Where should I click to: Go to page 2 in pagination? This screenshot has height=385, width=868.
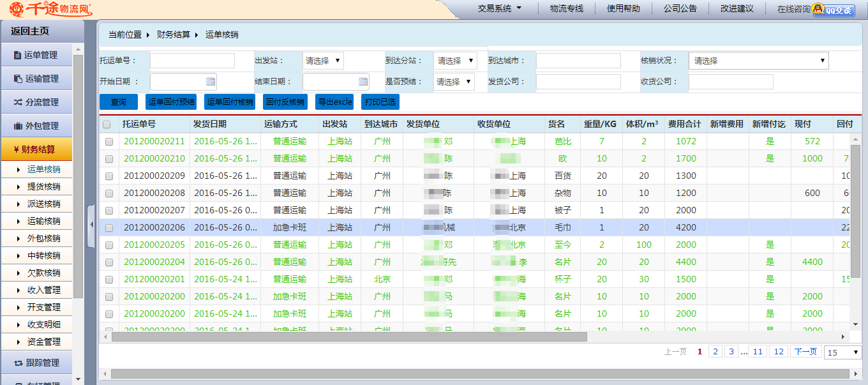(715, 352)
